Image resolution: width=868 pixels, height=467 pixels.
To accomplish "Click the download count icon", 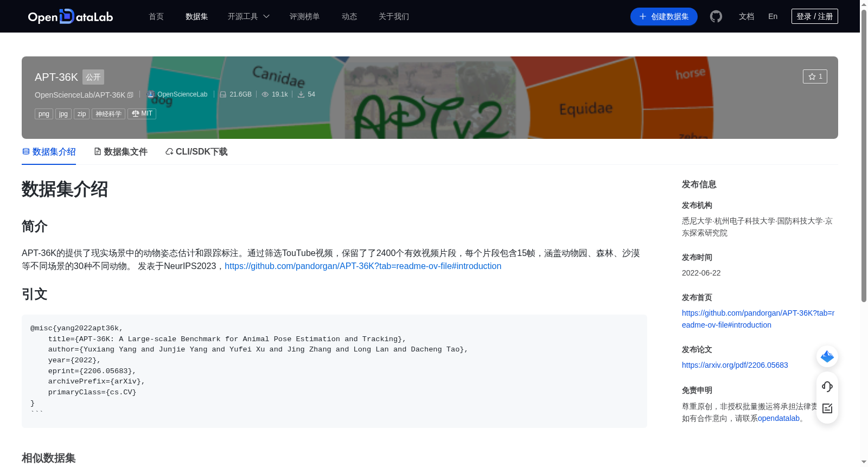I will 301,94.
